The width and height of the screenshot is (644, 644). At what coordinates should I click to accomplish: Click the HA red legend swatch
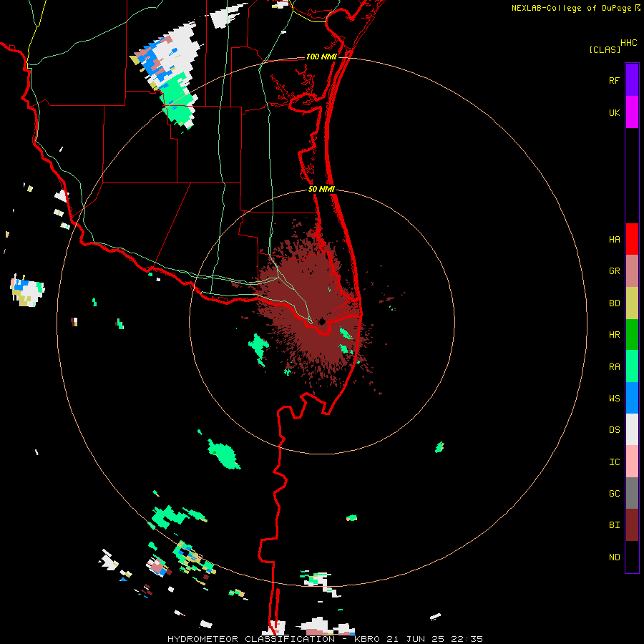[632, 239]
